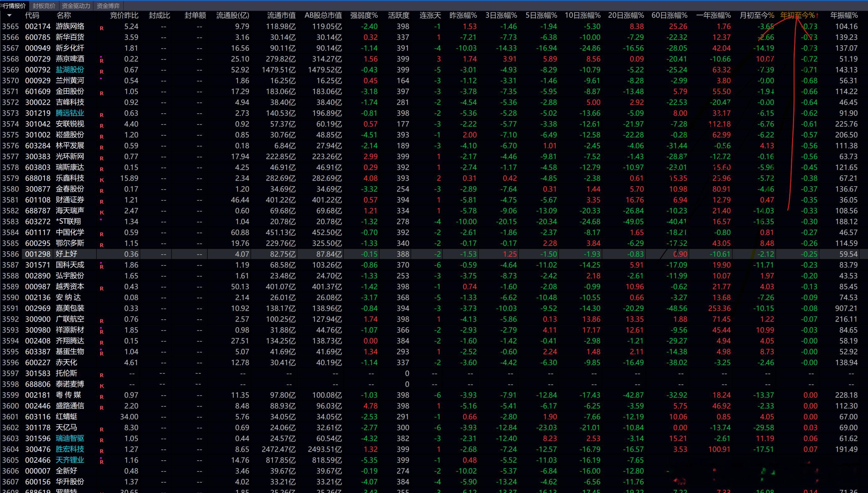The height and width of the screenshot is (493, 868).
Task: Open the 资金驱动力 tab
Action: tap(76, 6)
